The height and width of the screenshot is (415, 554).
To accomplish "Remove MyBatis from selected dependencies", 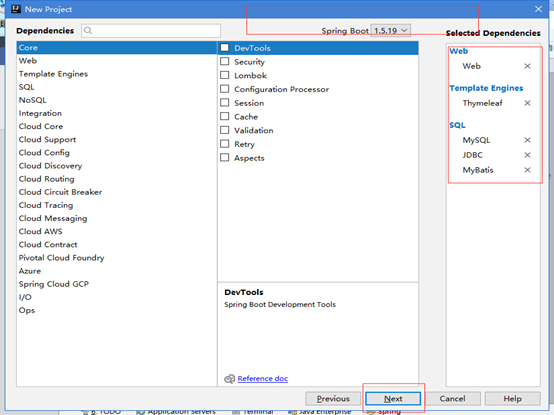I will coord(527,170).
